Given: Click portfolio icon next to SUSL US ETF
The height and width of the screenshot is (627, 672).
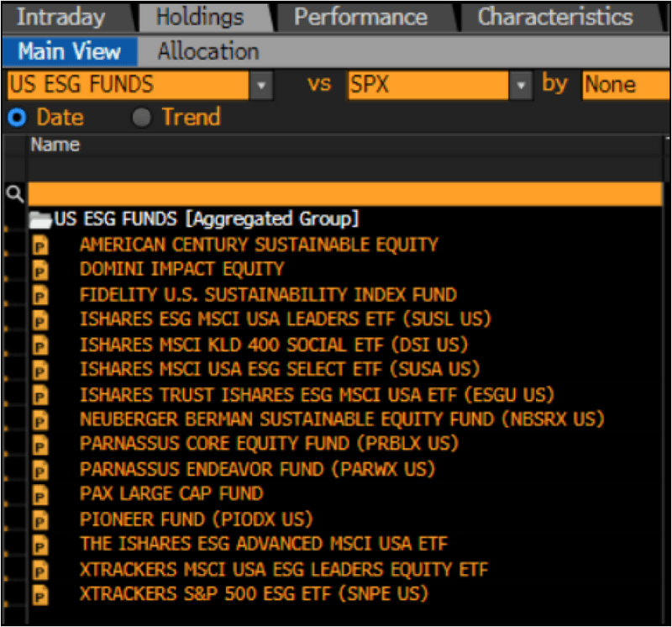Looking at the screenshot, I should click(x=39, y=320).
